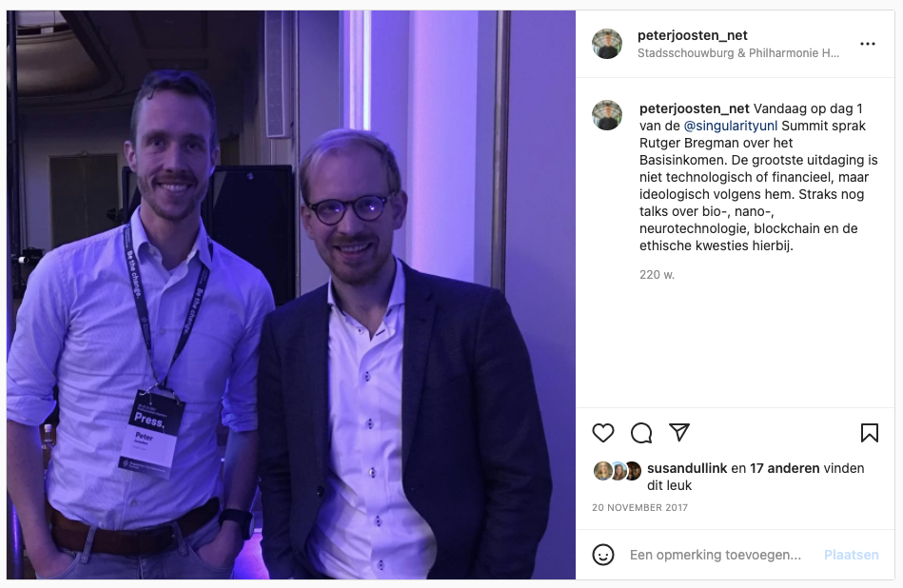This screenshot has height=588, width=903.
Task: Click the 'Een opmerking toevoegen...' comment field
Action: pyautogui.click(x=716, y=555)
